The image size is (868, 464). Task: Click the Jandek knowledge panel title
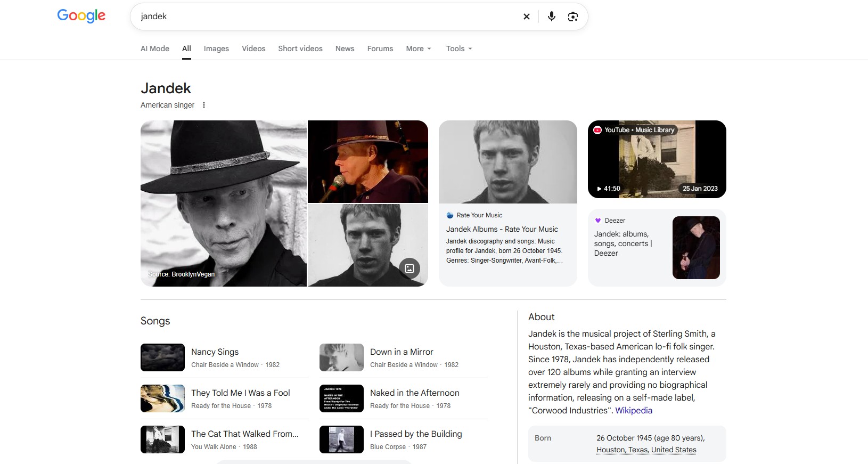[166, 88]
